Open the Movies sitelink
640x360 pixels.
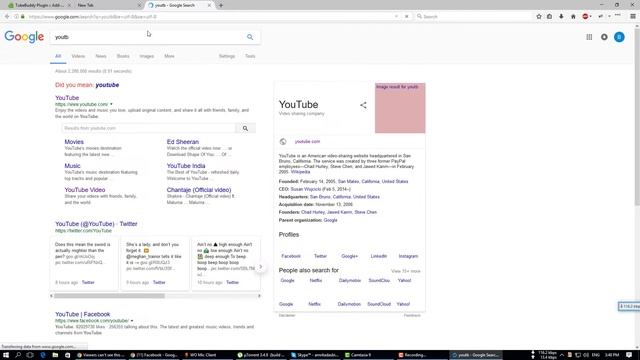coord(74,142)
